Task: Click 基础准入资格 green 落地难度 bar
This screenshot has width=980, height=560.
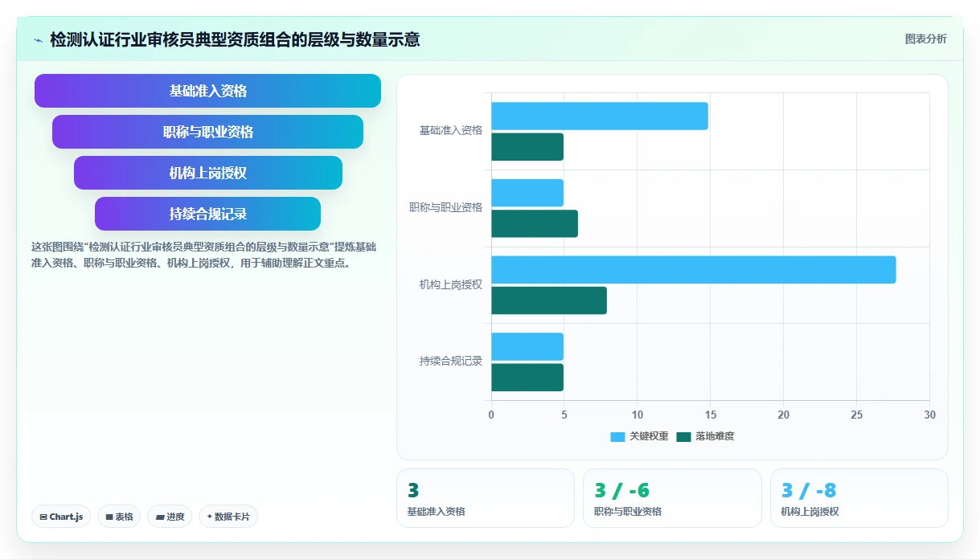Action: click(527, 147)
